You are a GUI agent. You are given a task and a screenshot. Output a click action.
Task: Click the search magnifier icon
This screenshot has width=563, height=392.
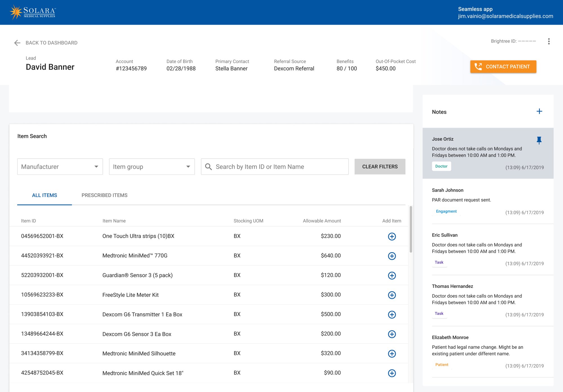point(208,167)
